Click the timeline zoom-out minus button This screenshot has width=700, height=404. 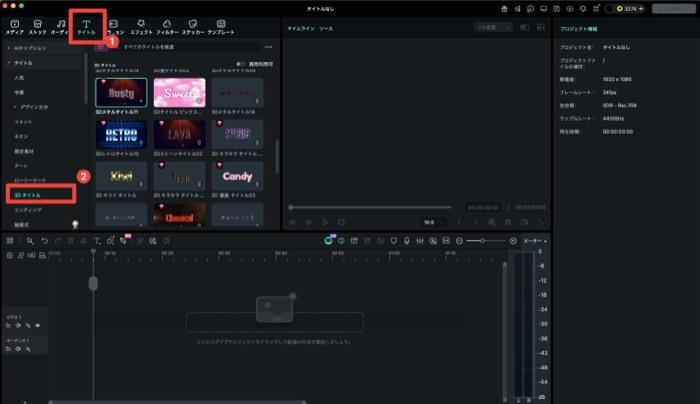459,241
